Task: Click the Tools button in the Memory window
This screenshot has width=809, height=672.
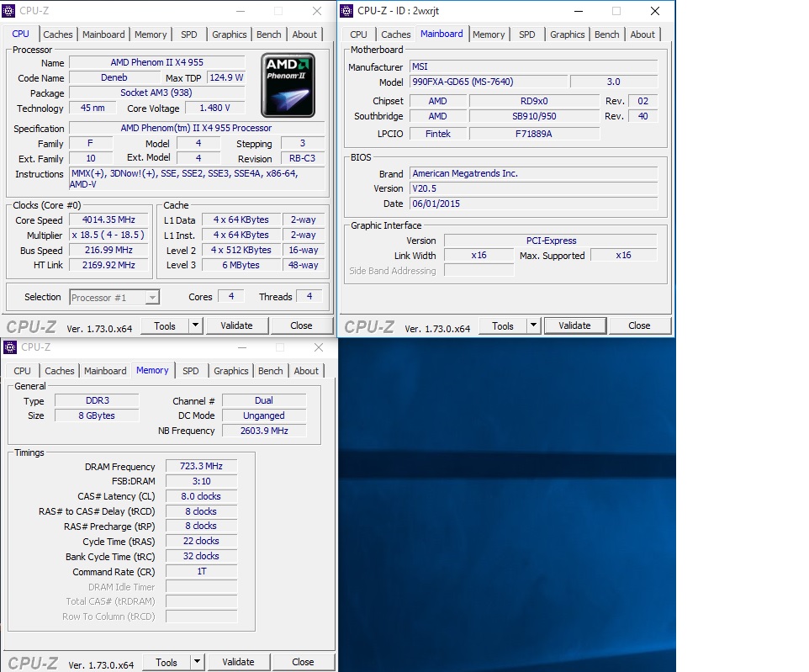Action: (167, 663)
